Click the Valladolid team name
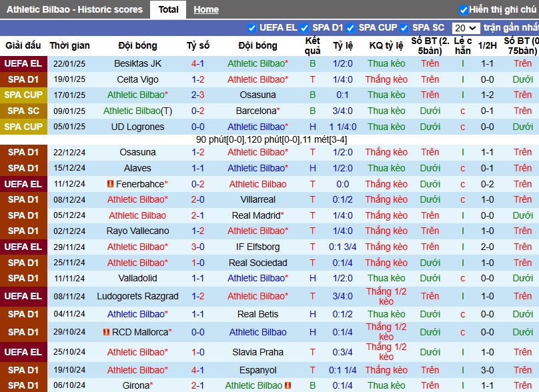The width and height of the screenshot is (539, 392). (x=137, y=278)
